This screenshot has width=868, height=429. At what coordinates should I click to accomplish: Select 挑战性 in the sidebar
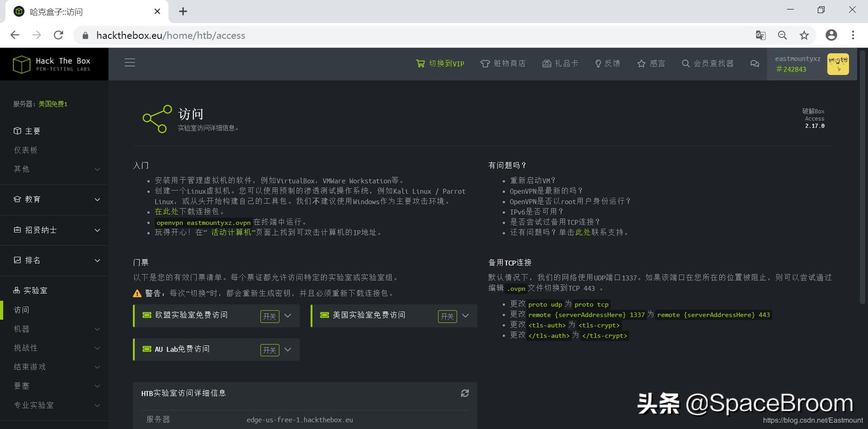[26, 348]
